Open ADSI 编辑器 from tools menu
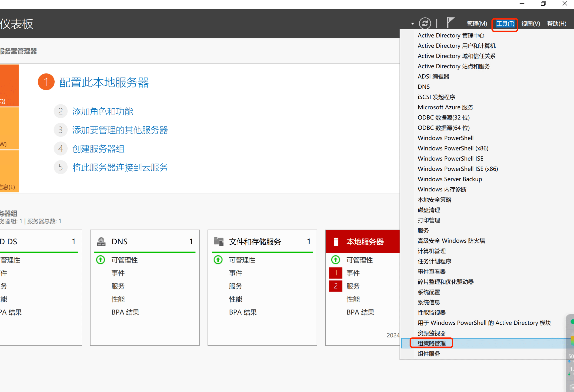The image size is (574, 392). pyautogui.click(x=433, y=76)
